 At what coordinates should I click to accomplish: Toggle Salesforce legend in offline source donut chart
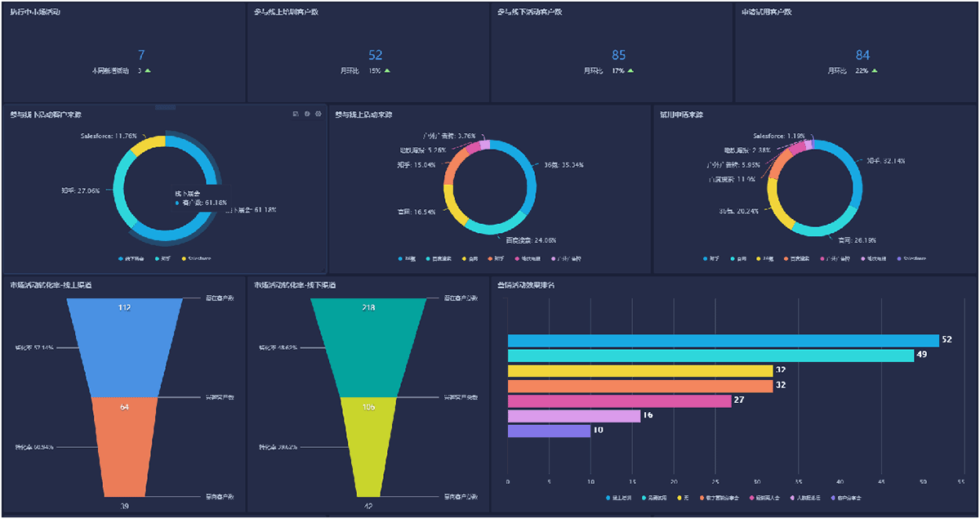(x=196, y=259)
